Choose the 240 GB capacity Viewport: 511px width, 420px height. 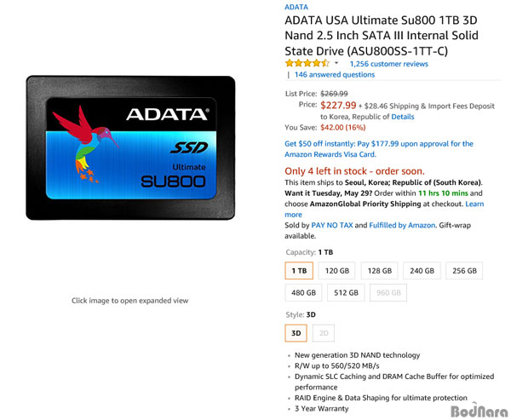[x=422, y=271]
